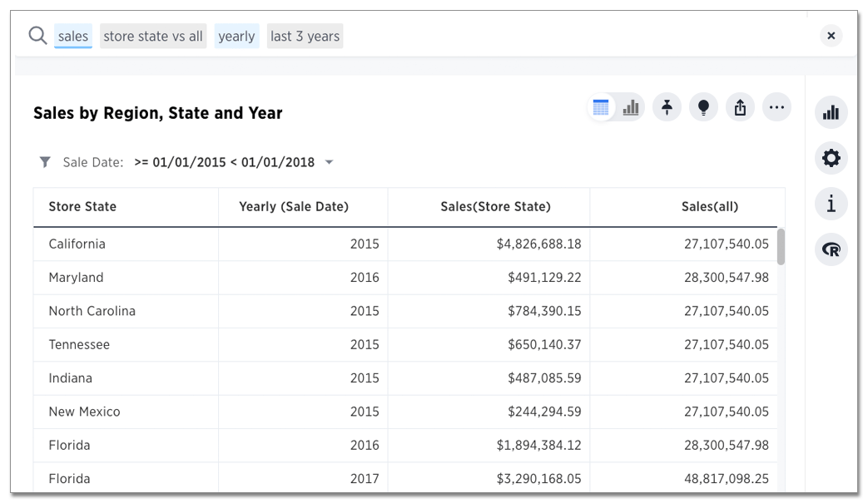The image size is (868, 503).
Task: Clear the search using the X button
Action: 831,36
